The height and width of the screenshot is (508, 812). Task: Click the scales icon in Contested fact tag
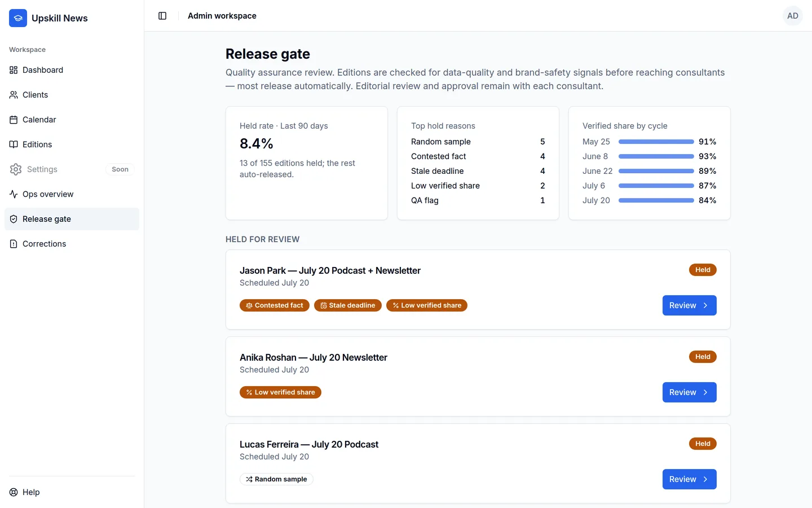(249, 305)
